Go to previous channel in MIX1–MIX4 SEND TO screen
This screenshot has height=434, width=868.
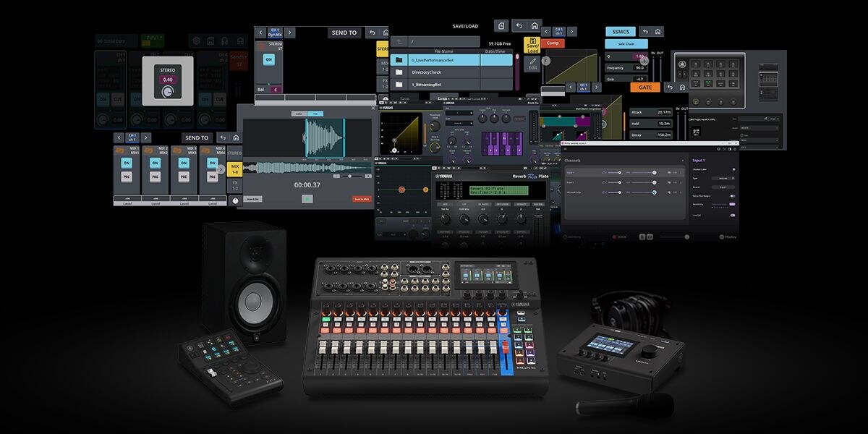pyautogui.click(x=117, y=137)
